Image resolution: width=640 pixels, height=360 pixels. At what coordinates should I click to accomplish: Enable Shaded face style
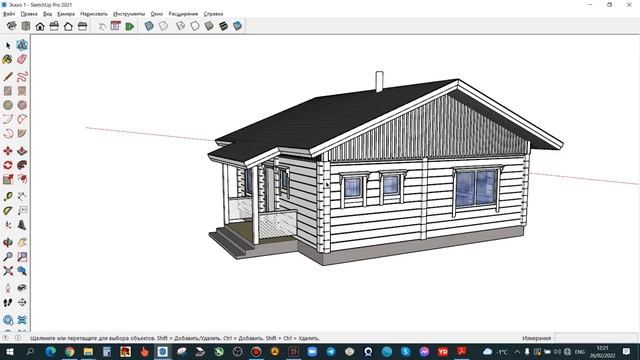click(x=209, y=26)
